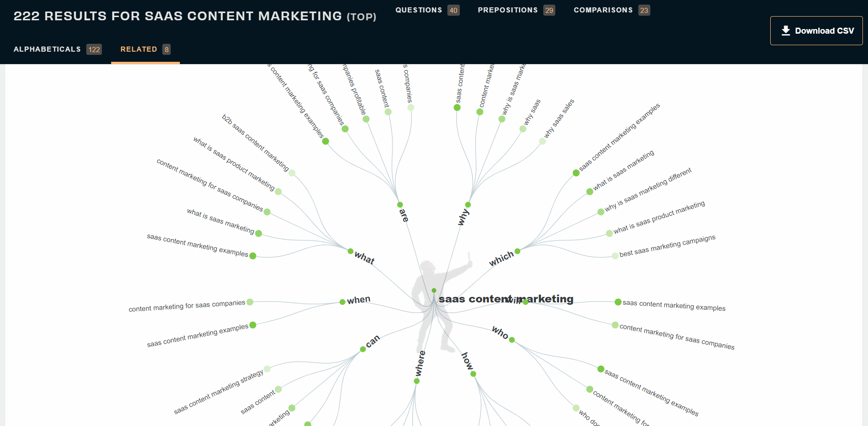Click the 'can' branch node dot
868x426 pixels.
click(363, 349)
